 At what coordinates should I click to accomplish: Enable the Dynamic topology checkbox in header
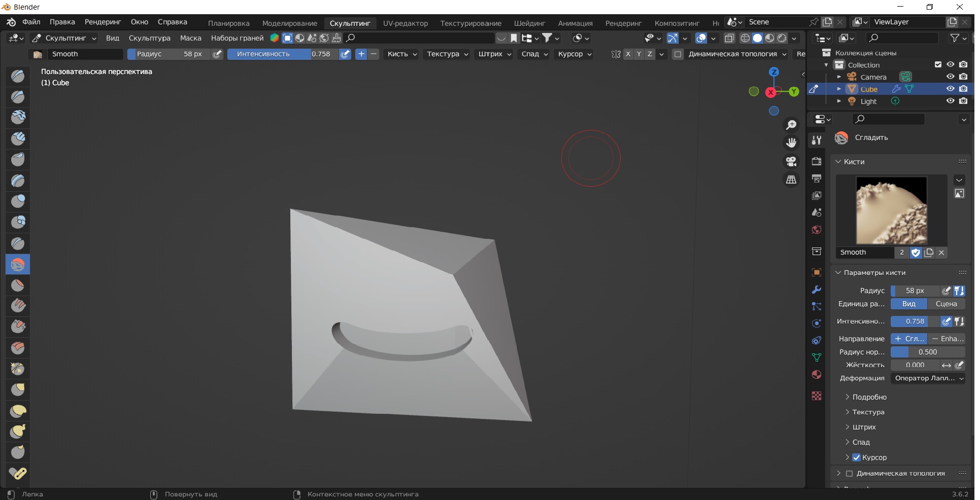click(678, 54)
